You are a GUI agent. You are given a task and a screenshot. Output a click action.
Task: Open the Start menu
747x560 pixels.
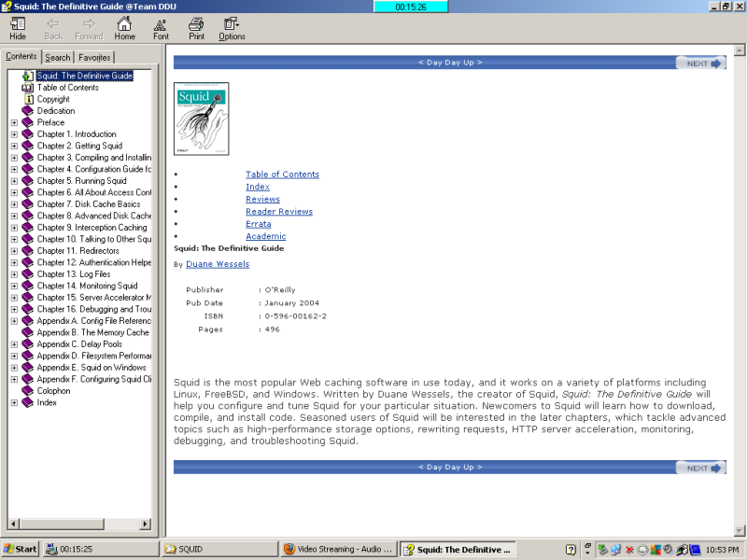click(x=20, y=549)
